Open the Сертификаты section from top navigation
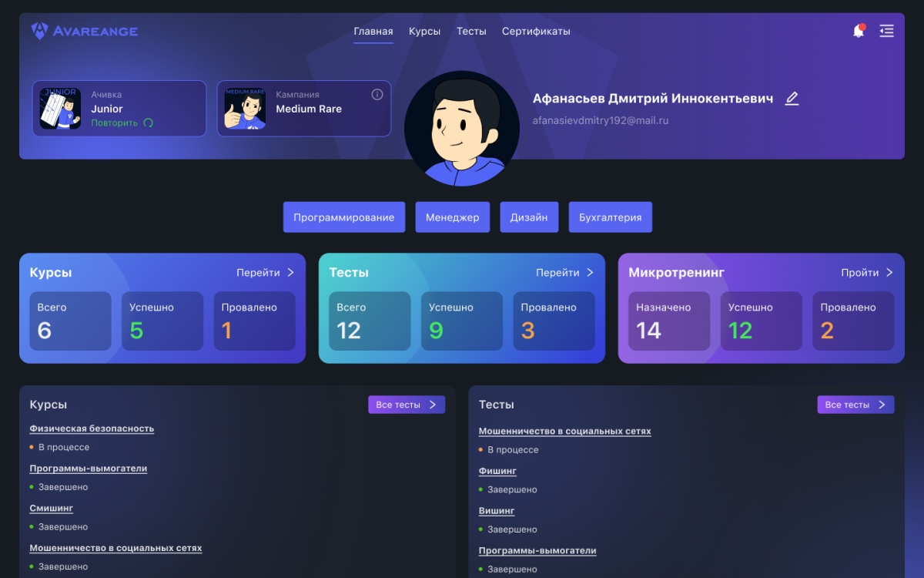Viewport: 924px width, 578px height. pos(536,32)
